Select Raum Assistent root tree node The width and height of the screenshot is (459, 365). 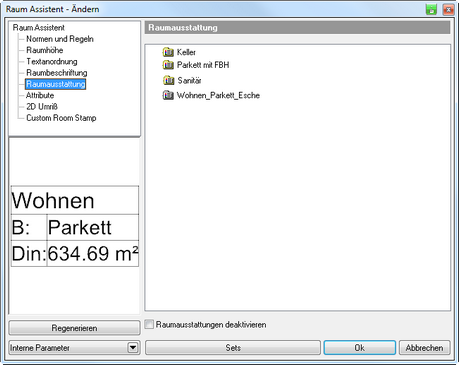pos(39,27)
